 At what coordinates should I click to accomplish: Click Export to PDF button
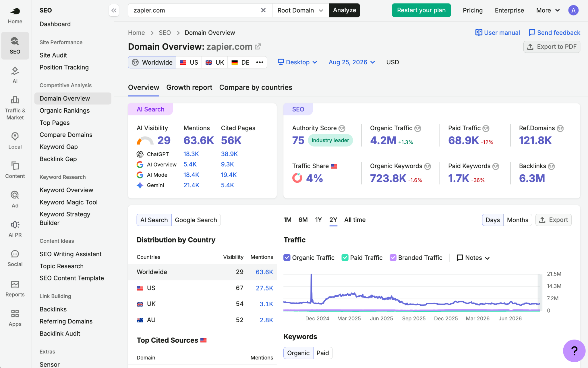552,47
